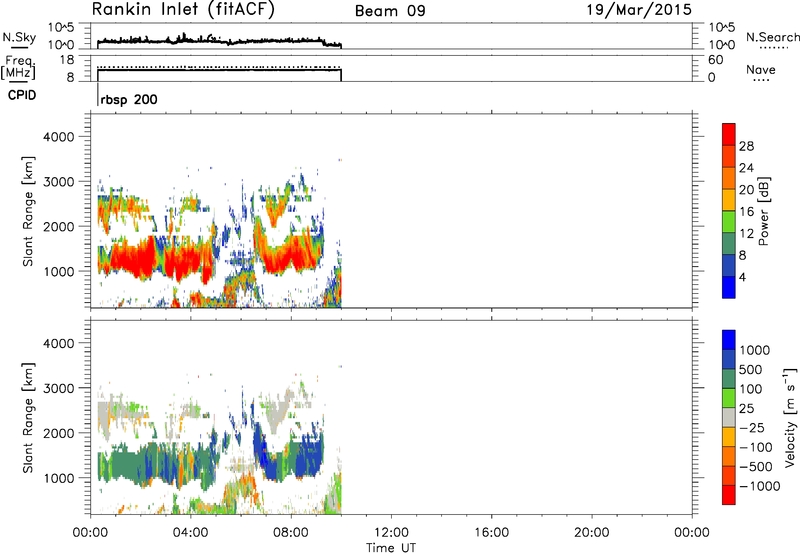800x554 pixels.
Task: Click the "08:00" time axis label
Action: (291, 533)
